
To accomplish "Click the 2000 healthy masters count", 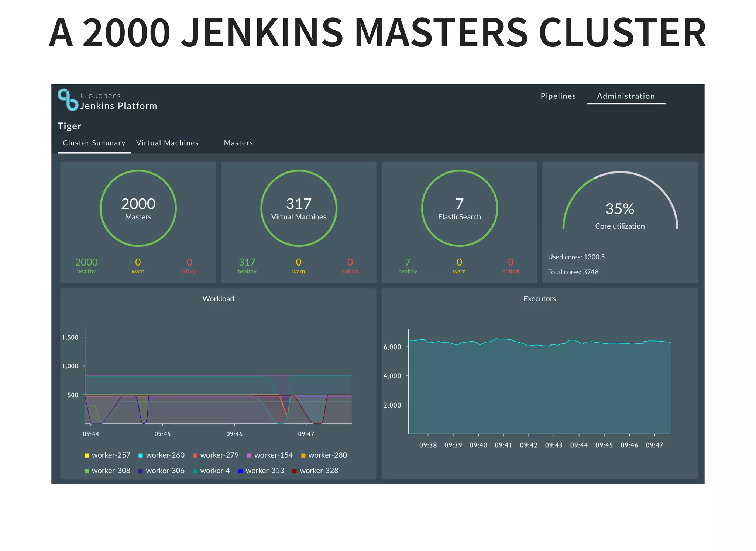I will [86, 266].
